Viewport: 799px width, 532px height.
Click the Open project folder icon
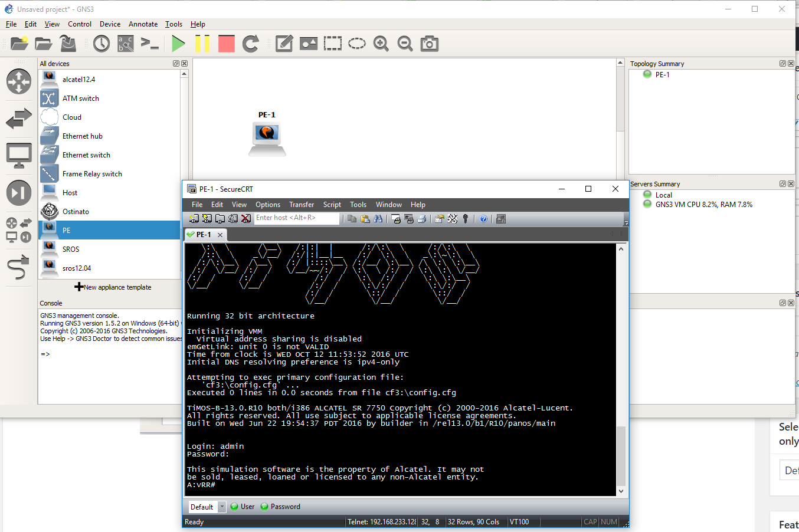[x=44, y=44]
